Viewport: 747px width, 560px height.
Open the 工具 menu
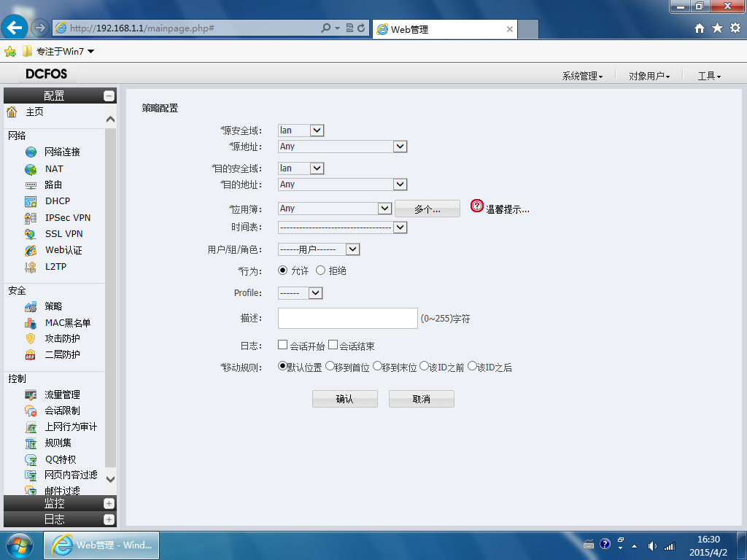(x=709, y=76)
